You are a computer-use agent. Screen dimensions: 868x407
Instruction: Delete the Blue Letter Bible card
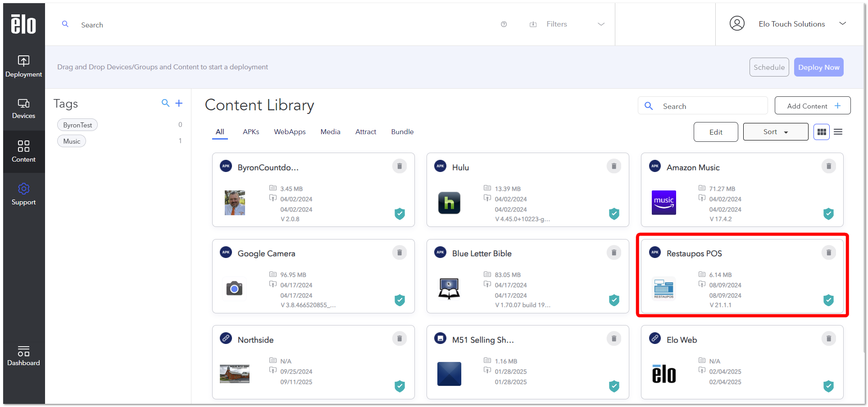click(614, 253)
